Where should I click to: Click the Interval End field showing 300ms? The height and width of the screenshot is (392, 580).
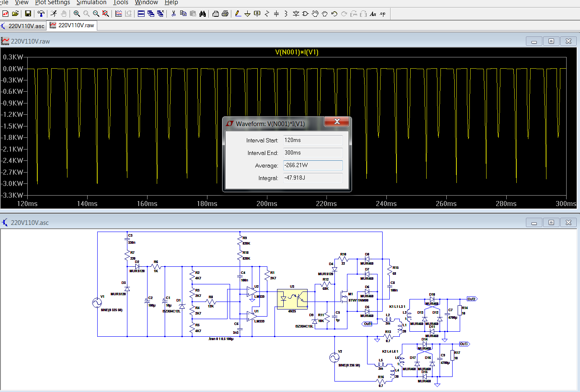pyautogui.click(x=313, y=153)
